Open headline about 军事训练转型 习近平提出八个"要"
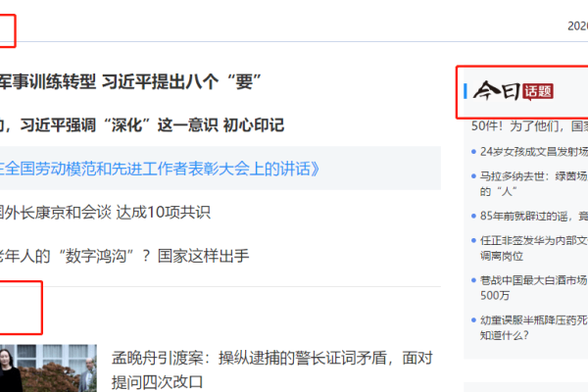 [130, 81]
